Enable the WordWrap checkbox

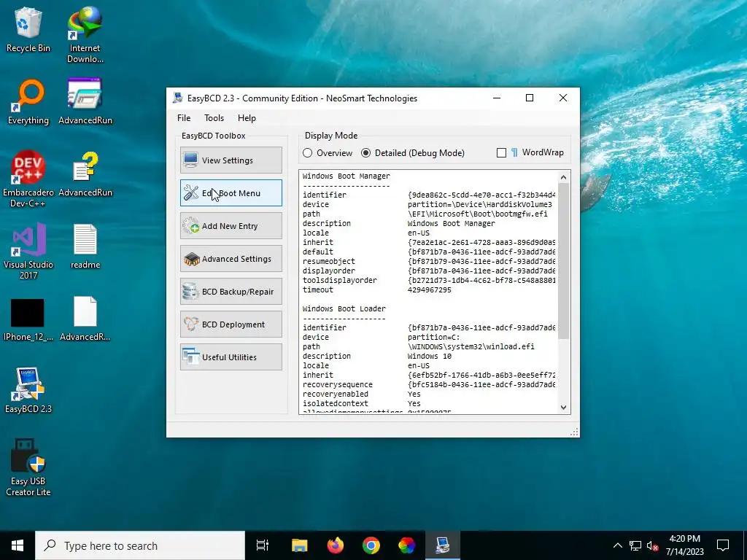(501, 153)
